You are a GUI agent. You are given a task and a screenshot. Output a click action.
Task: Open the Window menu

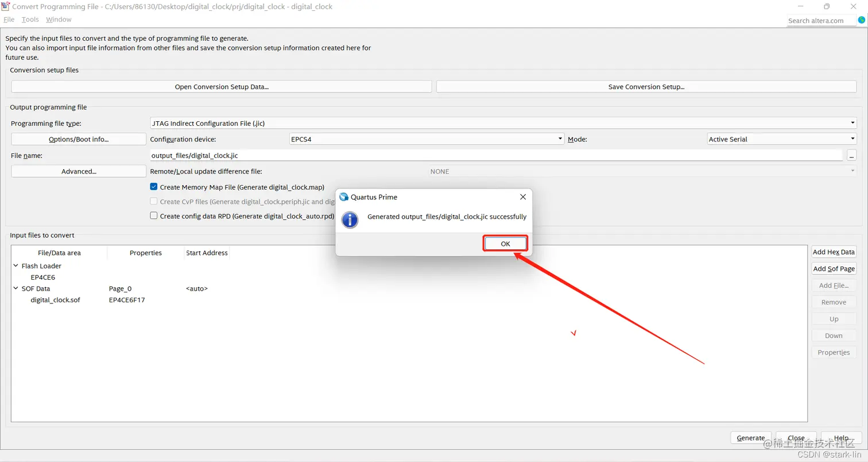click(x=59, y=20)
